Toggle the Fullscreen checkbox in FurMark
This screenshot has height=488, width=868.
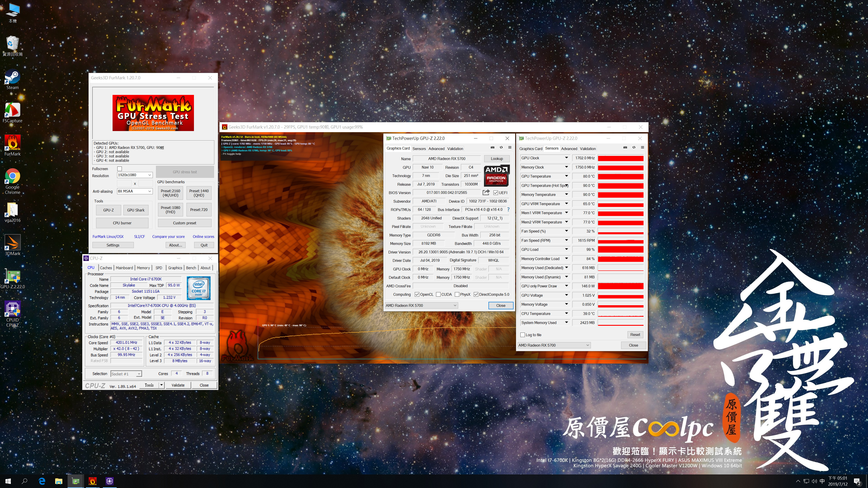120,169
